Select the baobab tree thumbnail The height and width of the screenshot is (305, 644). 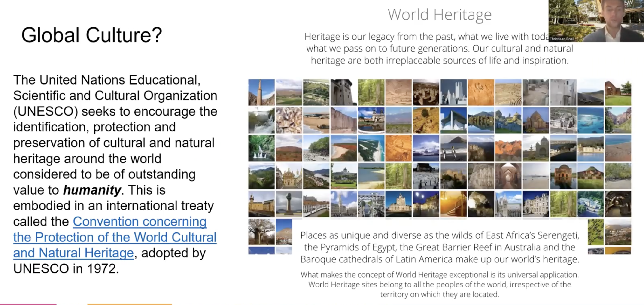(x=261, y=232)
